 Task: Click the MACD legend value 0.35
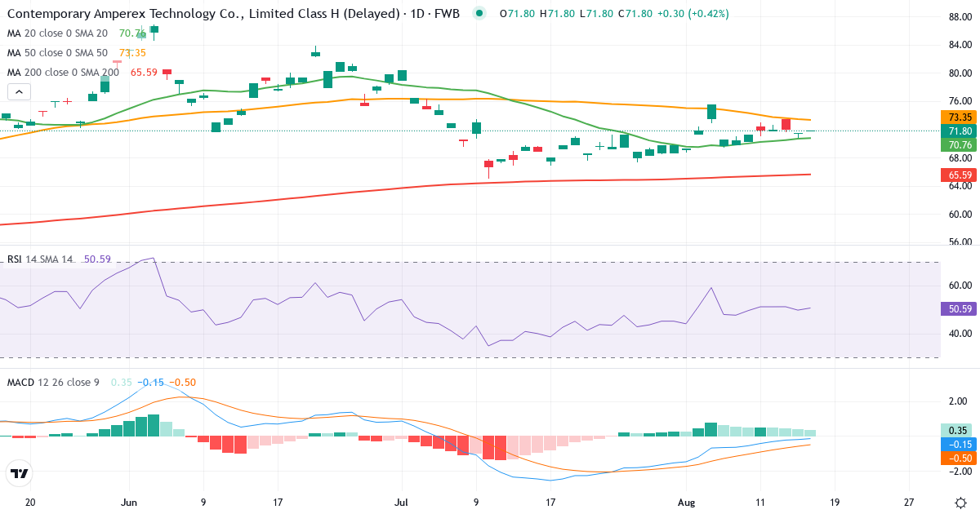[121, 382]
